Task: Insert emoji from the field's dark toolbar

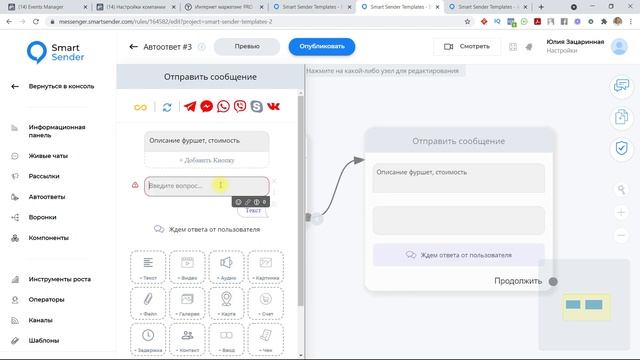Action: (238, 202)
